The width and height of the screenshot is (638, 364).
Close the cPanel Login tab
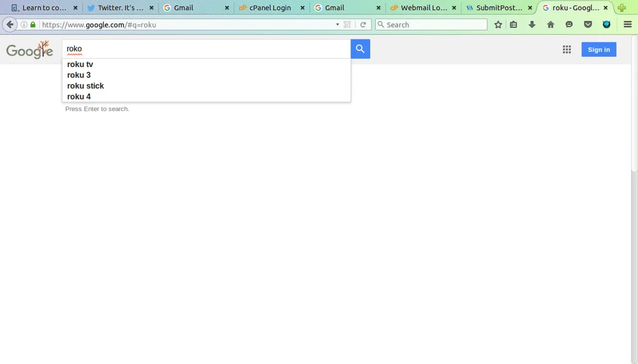click(303, 8)
